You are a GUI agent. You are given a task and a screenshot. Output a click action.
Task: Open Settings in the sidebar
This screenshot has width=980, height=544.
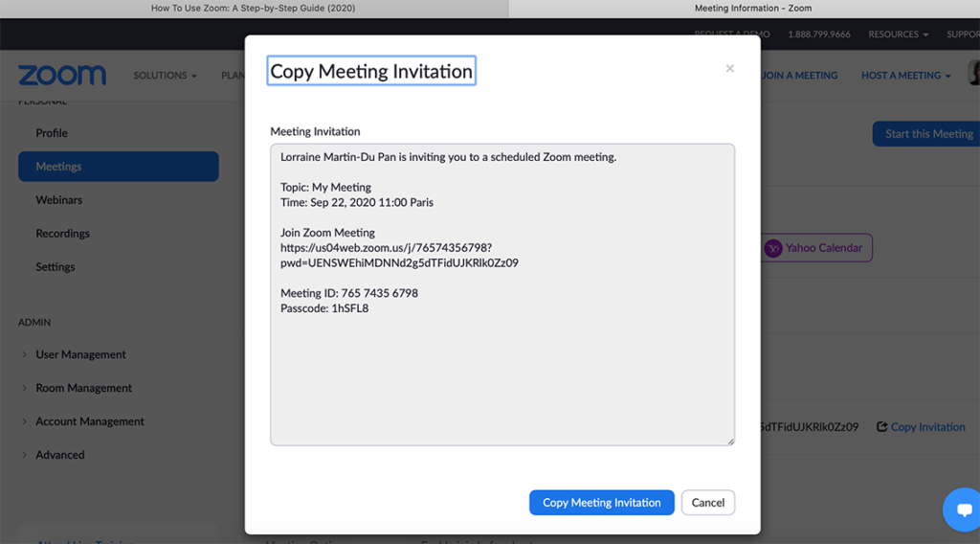(x=55, y=267)
